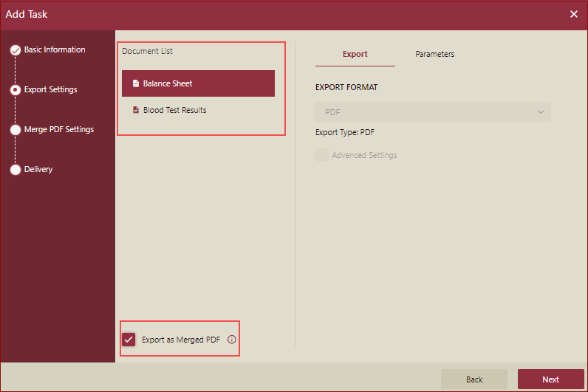Screen dimensions: 588x392
Task: Enable the Advanced Settings checkbox
Action: coord(321,155)
